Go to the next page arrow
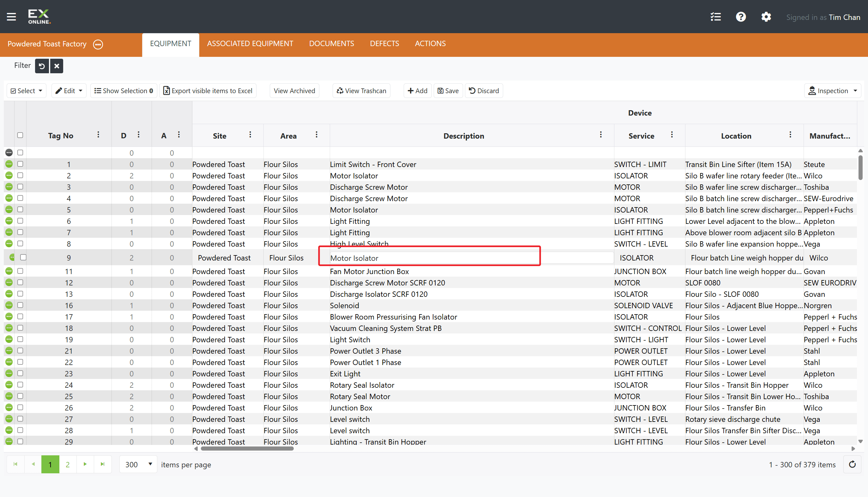Screen dimensions: 868x497 pyautogui.click(x=85, y=464)
